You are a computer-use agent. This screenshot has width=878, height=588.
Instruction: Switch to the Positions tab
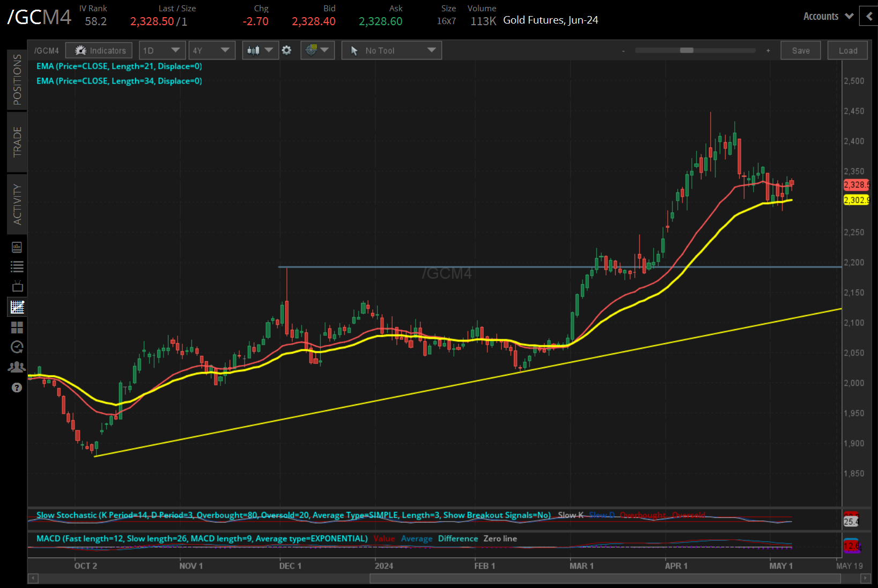click(x=17, y=79)
